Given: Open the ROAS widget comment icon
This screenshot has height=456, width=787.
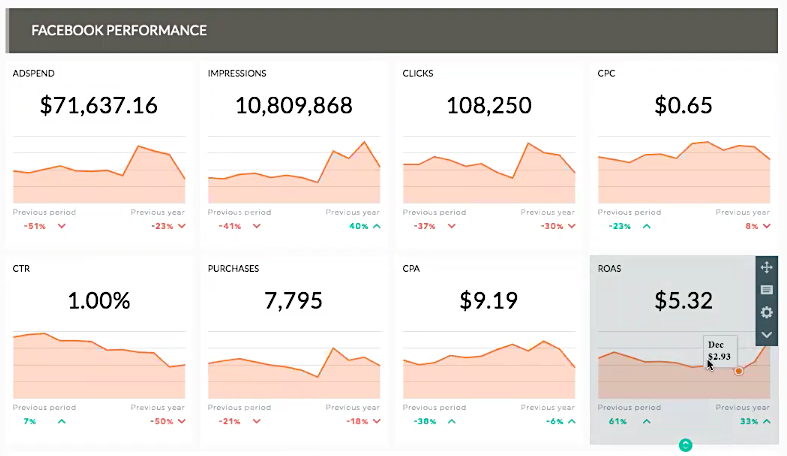Looking at the screenshot, I should (766, 290).
